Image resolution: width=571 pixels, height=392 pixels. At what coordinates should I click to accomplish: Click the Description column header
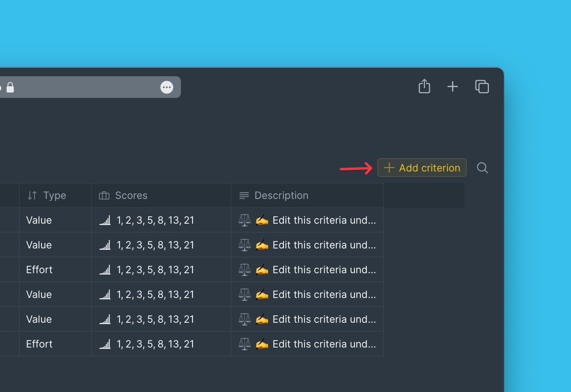tap(307, 195)
